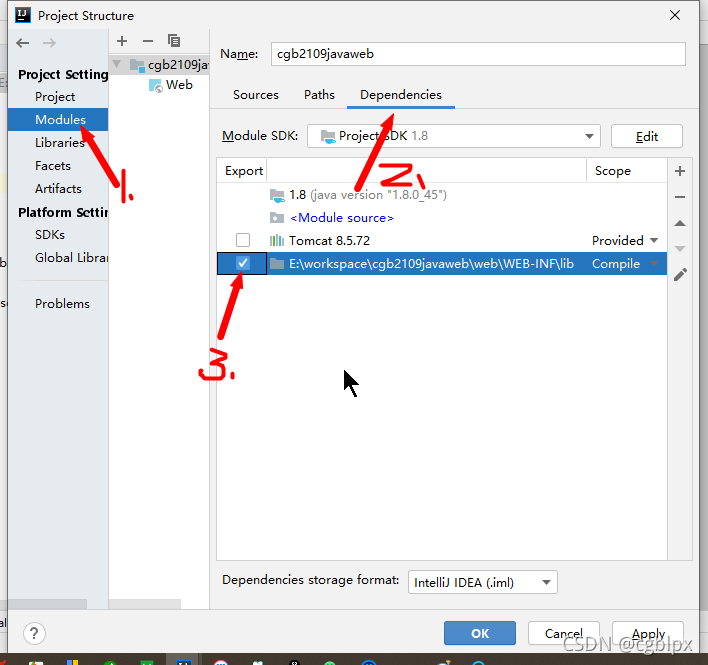Switch to the Dependencies tab

pyautogui.click(x=401, y=95)
